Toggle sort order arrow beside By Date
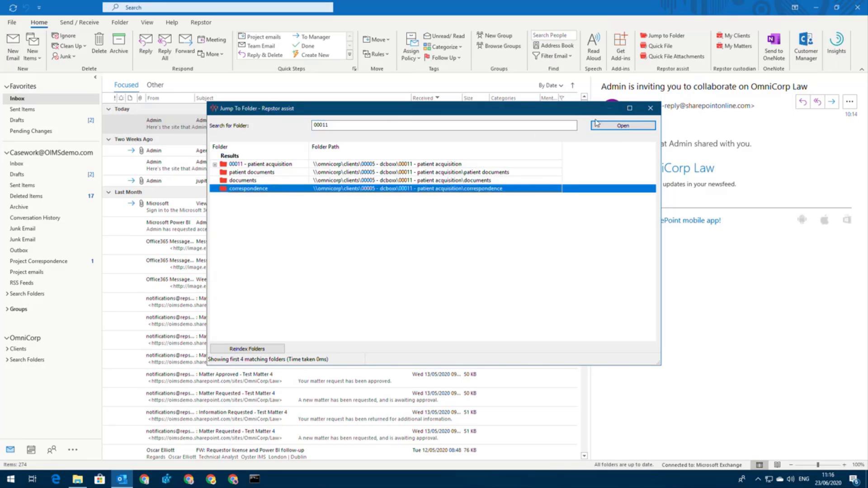This screenshot has width=868, height=488. click(572, 85)
